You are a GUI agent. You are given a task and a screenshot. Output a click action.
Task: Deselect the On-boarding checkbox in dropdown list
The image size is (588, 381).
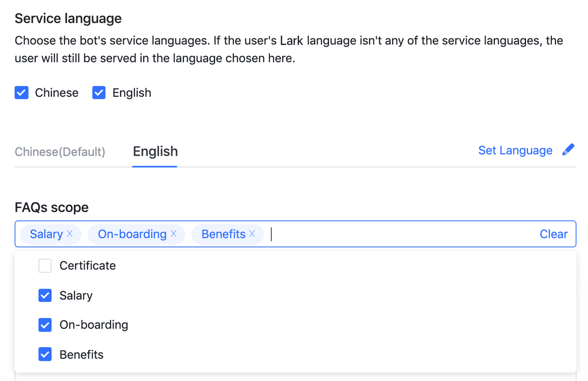(x=45, y=325)
